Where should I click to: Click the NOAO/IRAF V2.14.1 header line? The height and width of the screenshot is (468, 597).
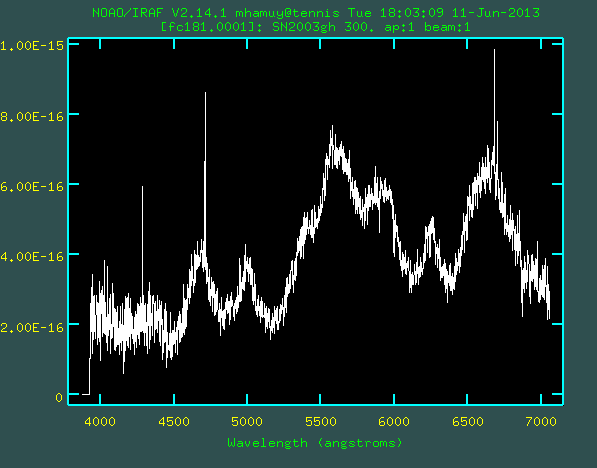[316, 13]
